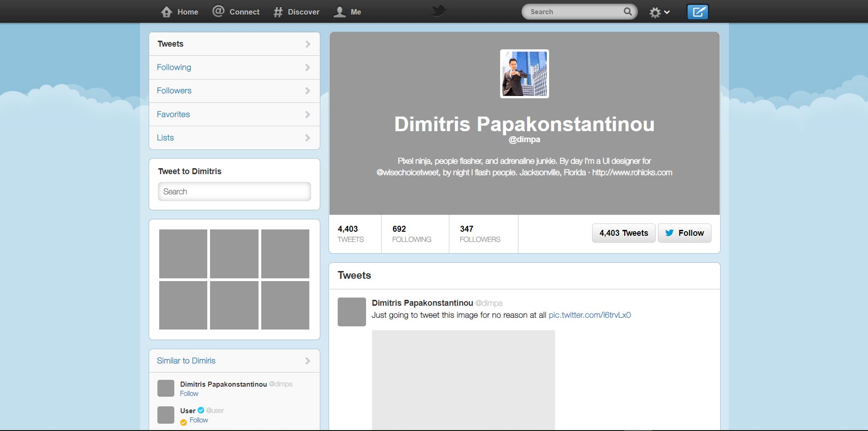Screen dimensions: 868x431
Task: Click the Discover hashtag icon
Action: (278, 12)
